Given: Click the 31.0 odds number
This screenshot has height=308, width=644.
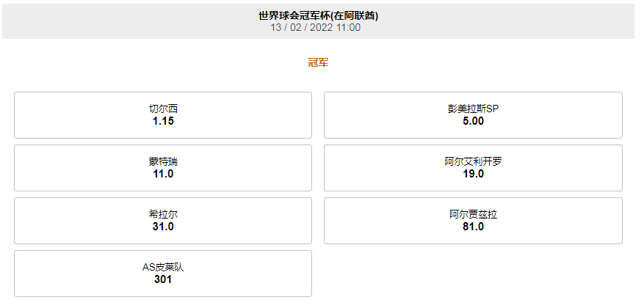Looking at the screenshot, I should (x=163, y=227).
